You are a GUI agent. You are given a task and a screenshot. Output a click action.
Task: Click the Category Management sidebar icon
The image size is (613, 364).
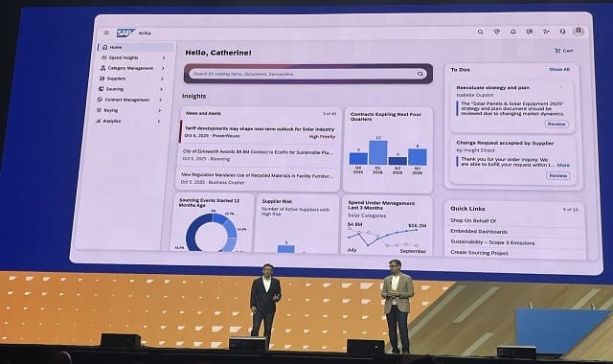102,68
